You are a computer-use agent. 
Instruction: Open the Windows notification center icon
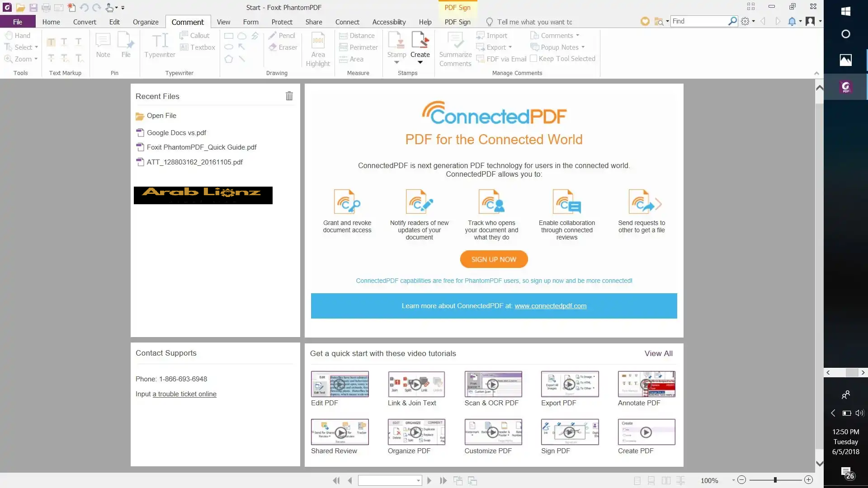pyautogui.click(x=846, y=473)
